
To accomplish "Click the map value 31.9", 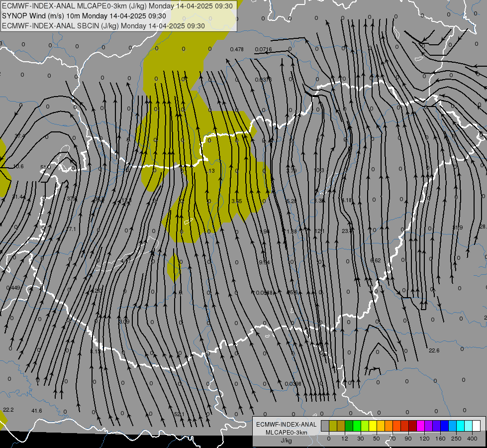I will [x=458, y=227].
